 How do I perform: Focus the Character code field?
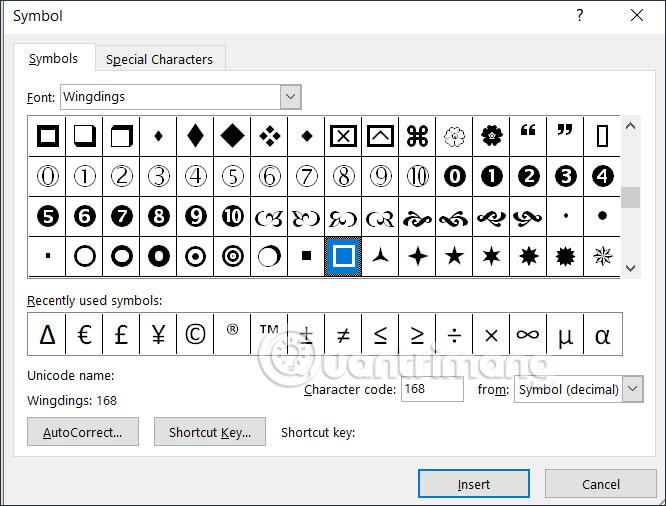pos(432,389)
